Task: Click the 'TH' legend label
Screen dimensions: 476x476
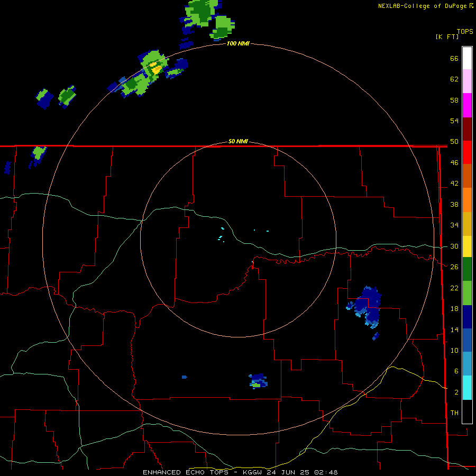Action: 454,413
